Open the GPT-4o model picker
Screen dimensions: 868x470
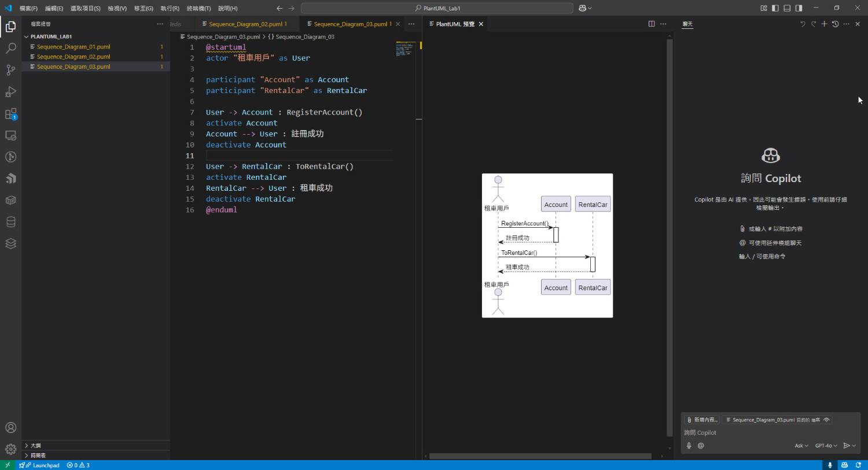[826, 446]
